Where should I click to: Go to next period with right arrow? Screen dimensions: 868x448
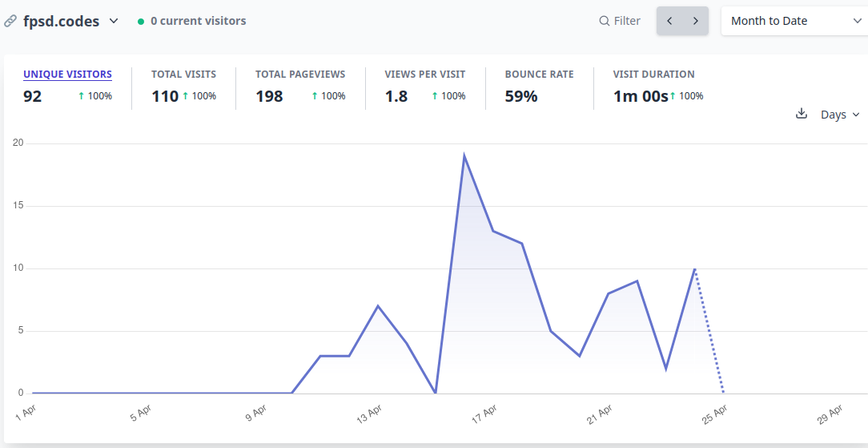pos(696,21)
